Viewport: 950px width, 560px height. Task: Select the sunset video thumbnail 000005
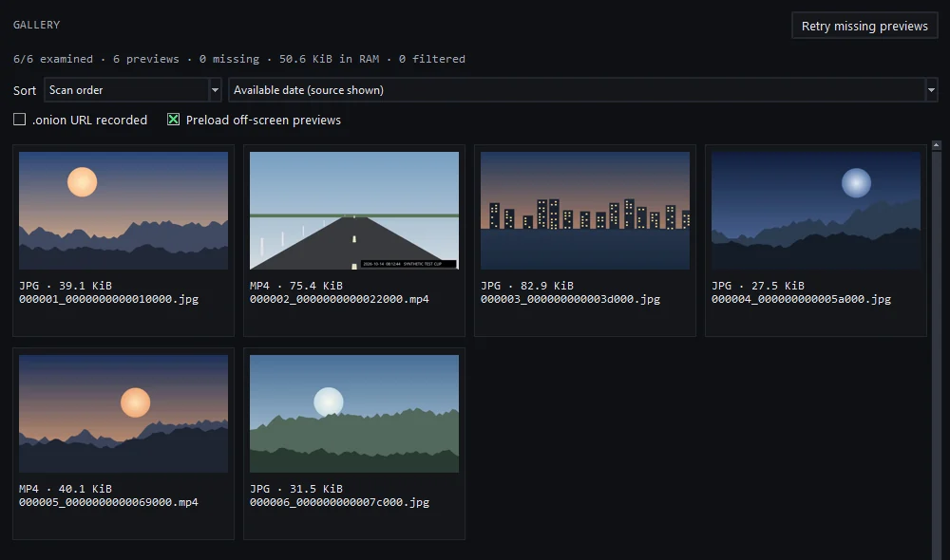pos(123,414)
